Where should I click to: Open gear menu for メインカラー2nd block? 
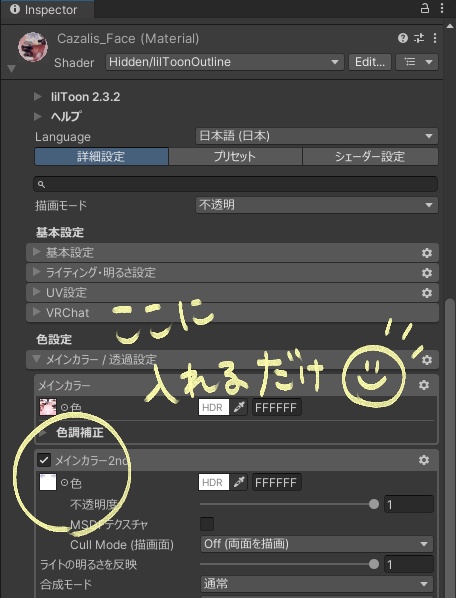[424, 460]
